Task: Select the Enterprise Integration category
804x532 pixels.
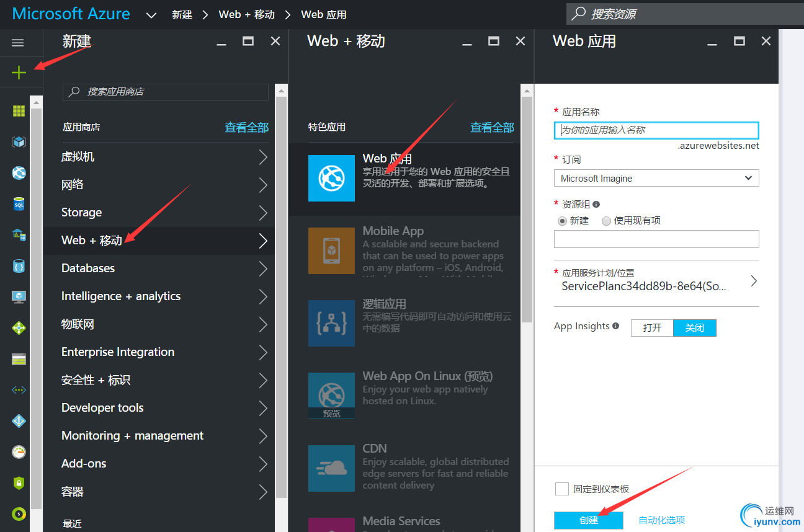Action: pos(159,352)
